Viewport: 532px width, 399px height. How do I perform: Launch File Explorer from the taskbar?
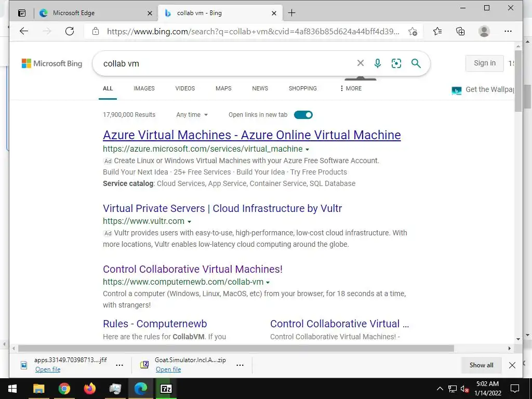(38, 389)
